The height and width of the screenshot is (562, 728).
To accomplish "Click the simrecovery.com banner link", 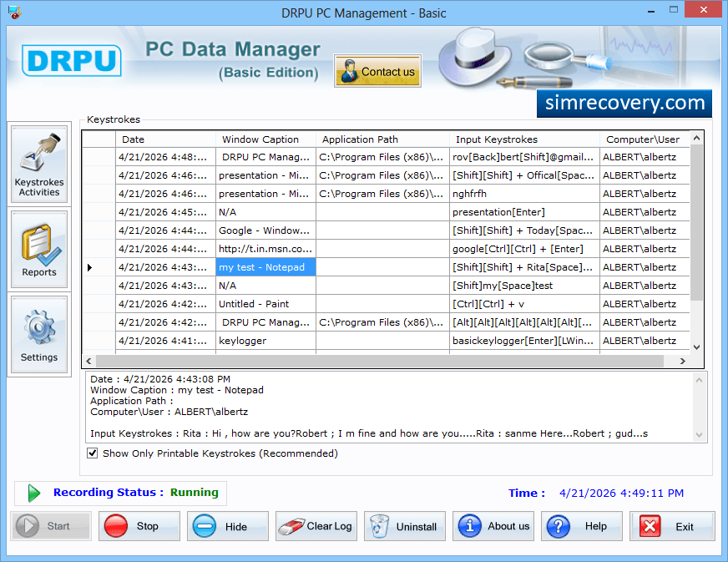I will point(624,103).
